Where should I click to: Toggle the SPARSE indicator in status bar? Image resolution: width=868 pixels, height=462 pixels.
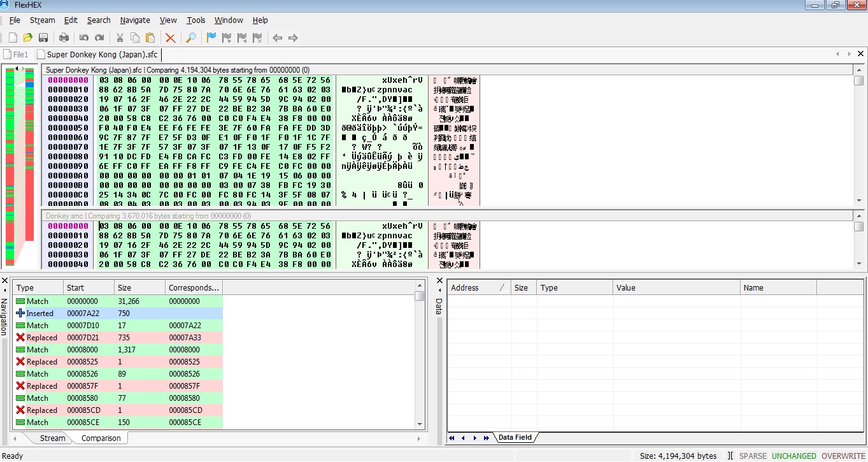(753, 456)
